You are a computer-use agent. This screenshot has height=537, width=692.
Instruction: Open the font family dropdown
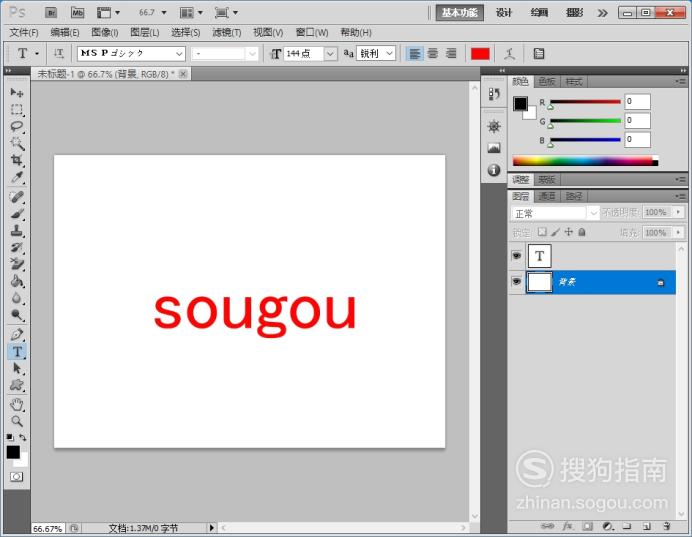click(x=179, y=54)
